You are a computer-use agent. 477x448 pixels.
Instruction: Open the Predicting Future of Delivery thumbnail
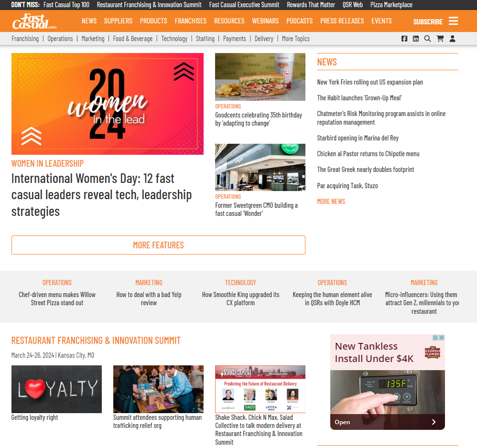pos(260,389)
